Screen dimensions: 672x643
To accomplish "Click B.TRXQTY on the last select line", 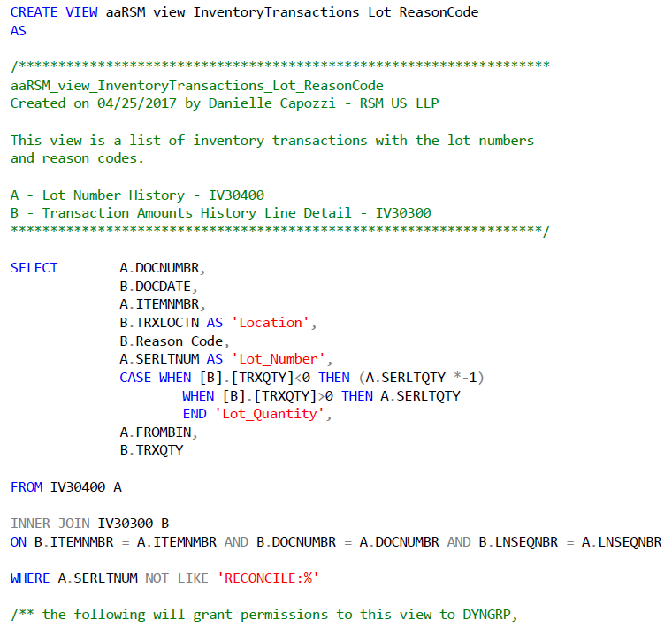I will [151, 450].
